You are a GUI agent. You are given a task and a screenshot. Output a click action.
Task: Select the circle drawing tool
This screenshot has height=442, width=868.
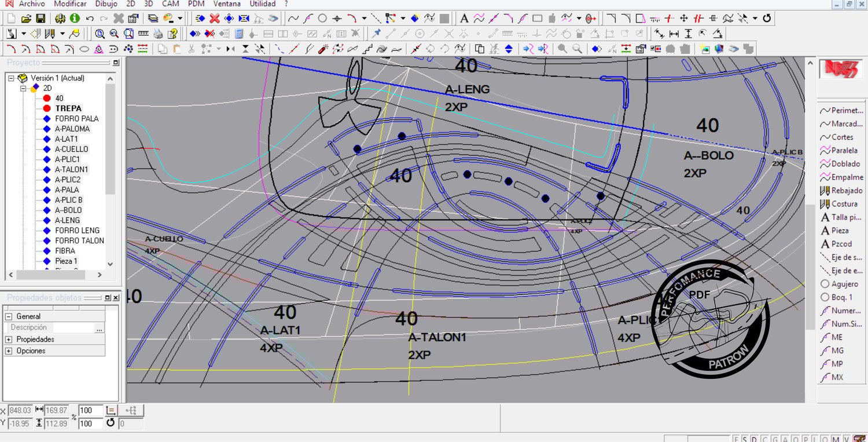[x=322, y=19]
